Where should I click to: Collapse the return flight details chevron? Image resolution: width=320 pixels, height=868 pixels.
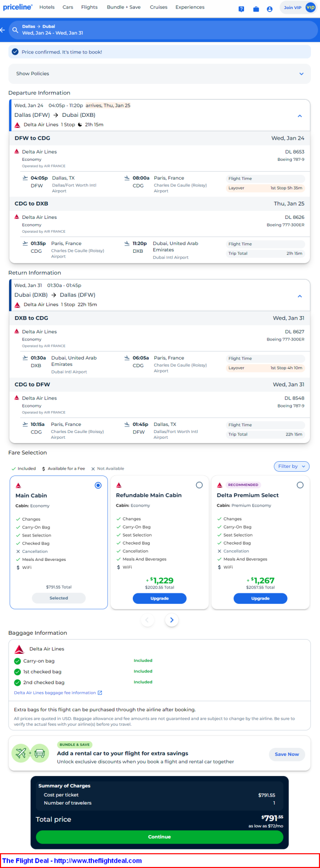300,296
